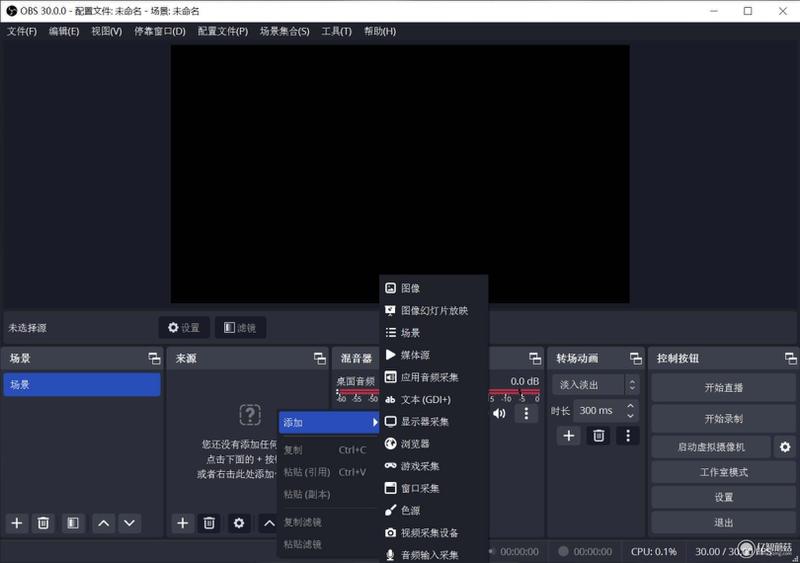The height and width of the screenshot is (563, 800).
Task: Select the 场景 item in scenes list
Action: [82, 384]
